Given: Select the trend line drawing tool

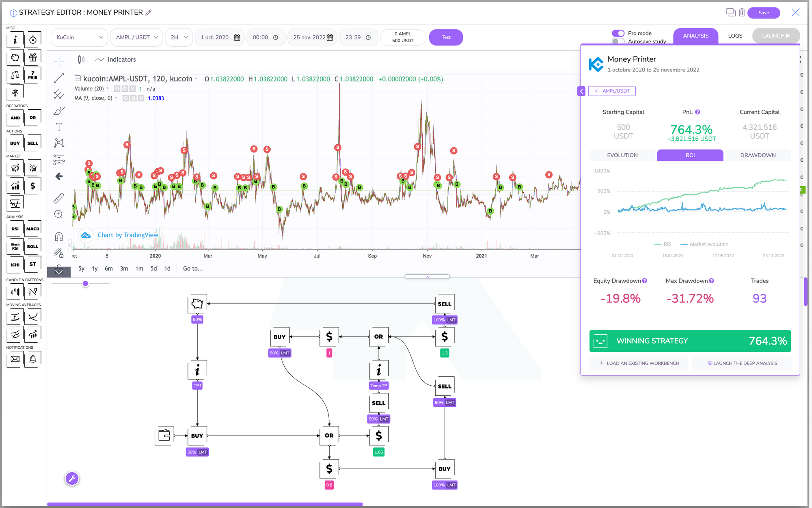Looking at the screenshot, I should click(x=59, y=78).
